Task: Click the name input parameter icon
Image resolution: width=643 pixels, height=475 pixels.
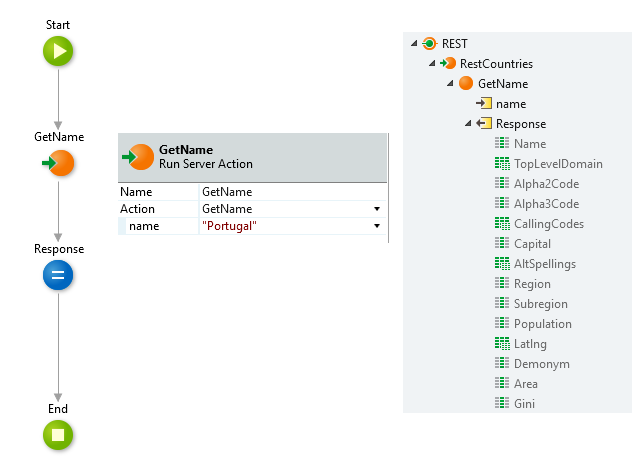Action: coord(484,103)
